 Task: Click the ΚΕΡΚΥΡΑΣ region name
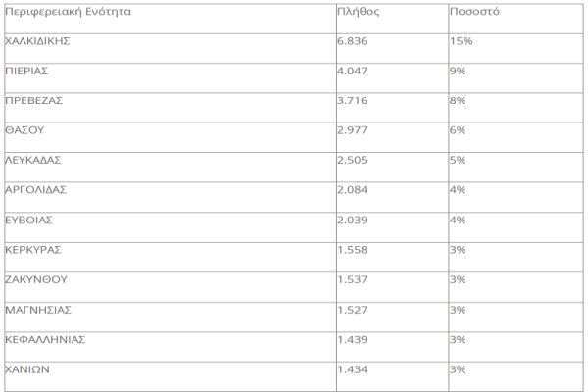[x=33, y=250]
